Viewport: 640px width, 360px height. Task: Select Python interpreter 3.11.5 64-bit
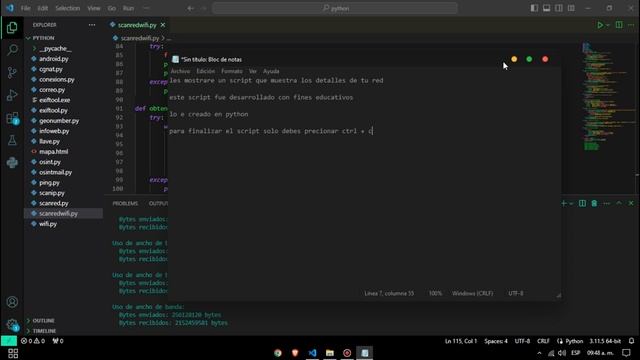(605, 341)
